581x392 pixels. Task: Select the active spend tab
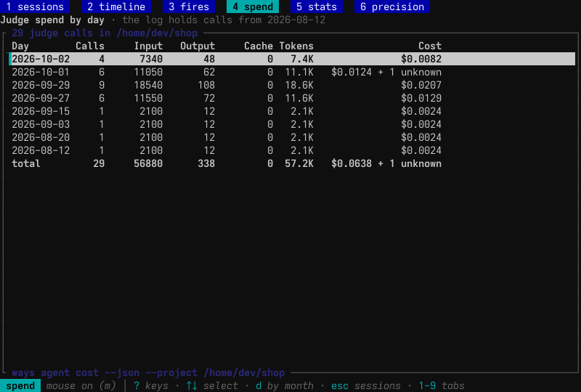(253, 7)
